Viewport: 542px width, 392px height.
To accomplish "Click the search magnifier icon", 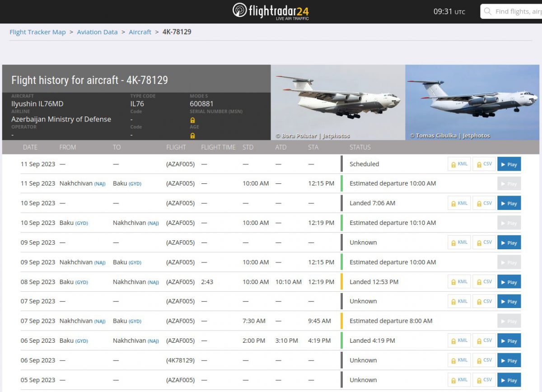I will (x=488, y=11).
